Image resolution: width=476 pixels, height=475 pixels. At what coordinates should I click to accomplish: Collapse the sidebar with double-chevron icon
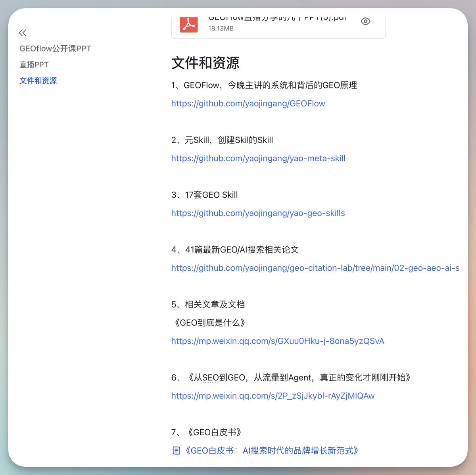(x=23, y=33)
